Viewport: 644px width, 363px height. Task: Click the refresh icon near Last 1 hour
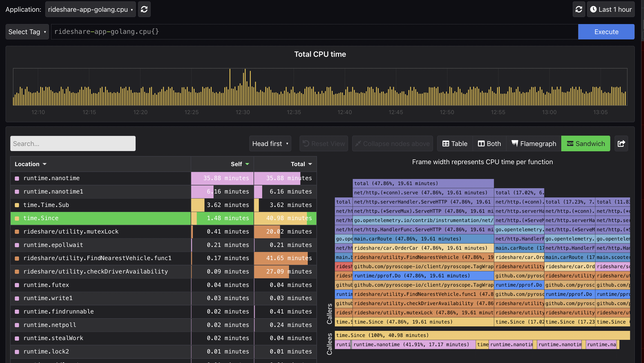click(x=579, y=9)
